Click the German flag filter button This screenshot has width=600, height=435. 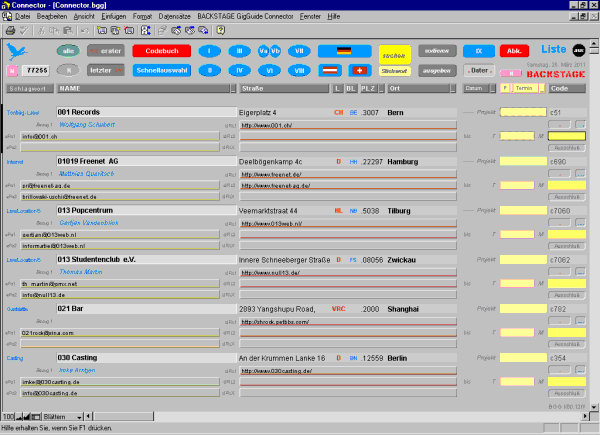point(344,50)
